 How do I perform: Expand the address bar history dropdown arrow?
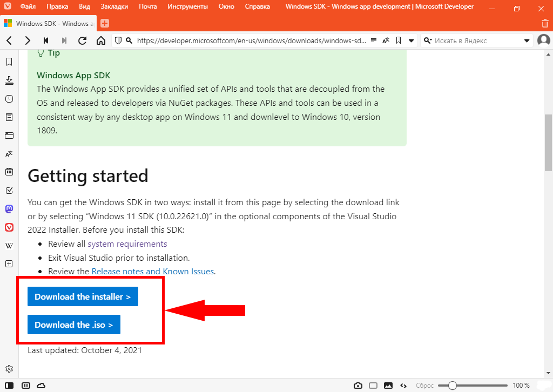[x=412, y=40]
